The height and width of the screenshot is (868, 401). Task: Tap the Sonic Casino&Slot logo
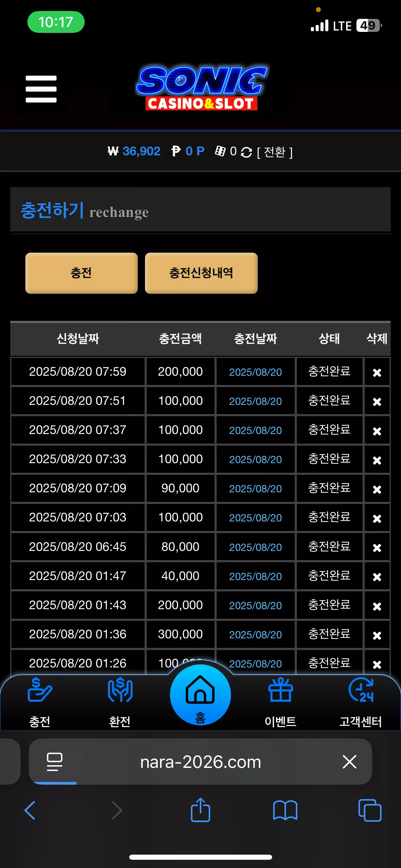[x=201, y=88]
